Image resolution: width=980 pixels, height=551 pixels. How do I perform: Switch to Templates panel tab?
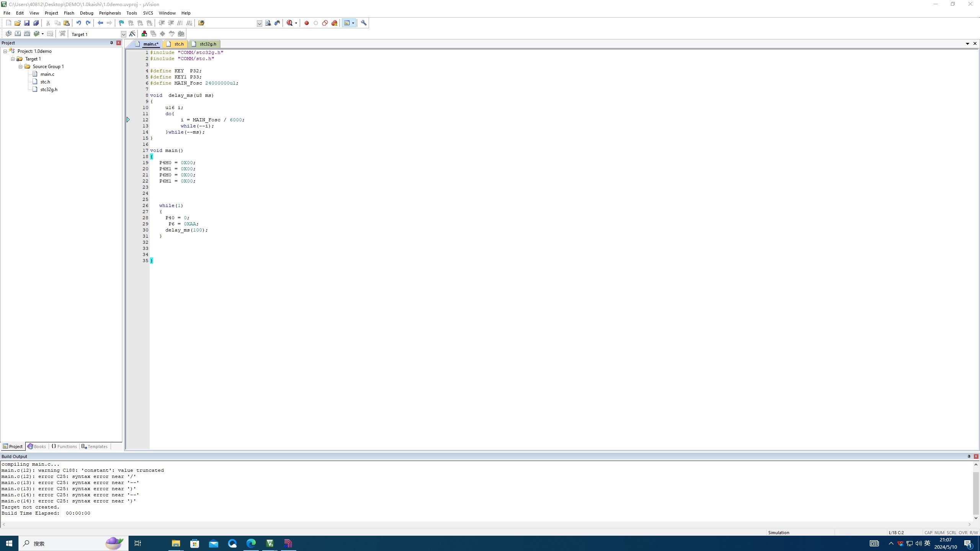(95, 447)
